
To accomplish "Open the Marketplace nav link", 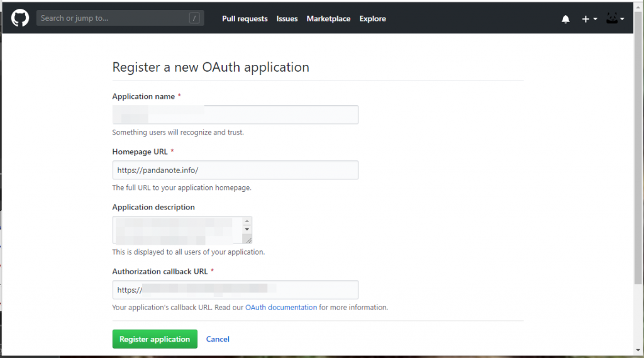I will pyautogui.click(x=328, y=19).
